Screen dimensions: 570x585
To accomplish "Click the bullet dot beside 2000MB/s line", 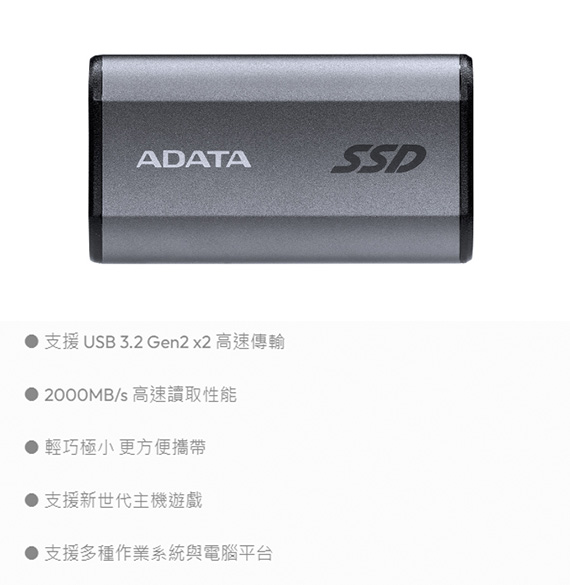I will coord(32,394).
